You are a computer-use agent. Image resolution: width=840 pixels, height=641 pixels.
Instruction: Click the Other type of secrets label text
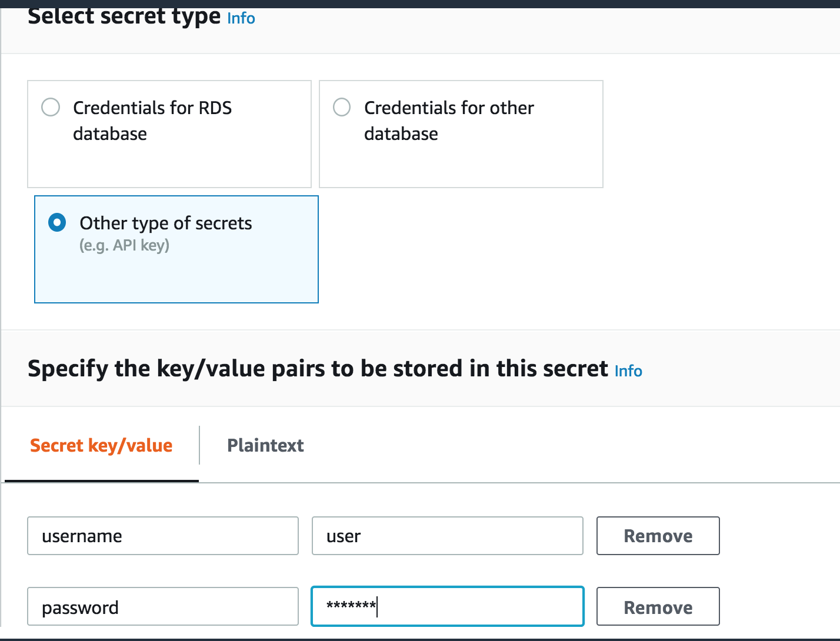(x=166, y=223)
